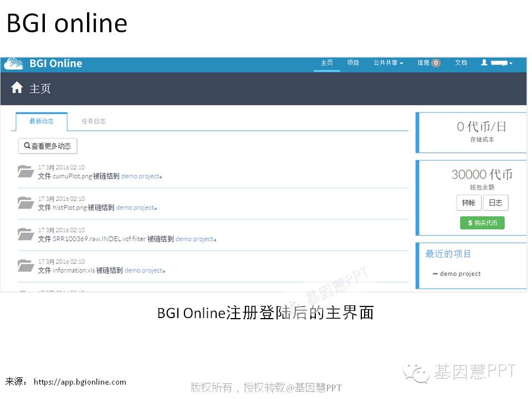
Task: Switch to the 任务日志 tab
Action: (94, 121)
